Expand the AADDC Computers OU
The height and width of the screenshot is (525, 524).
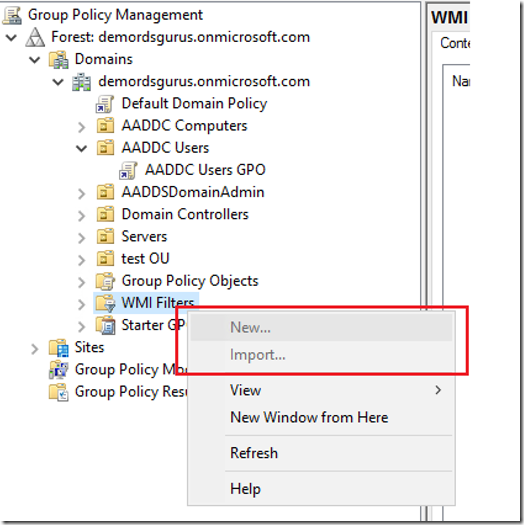click(81, 127)
